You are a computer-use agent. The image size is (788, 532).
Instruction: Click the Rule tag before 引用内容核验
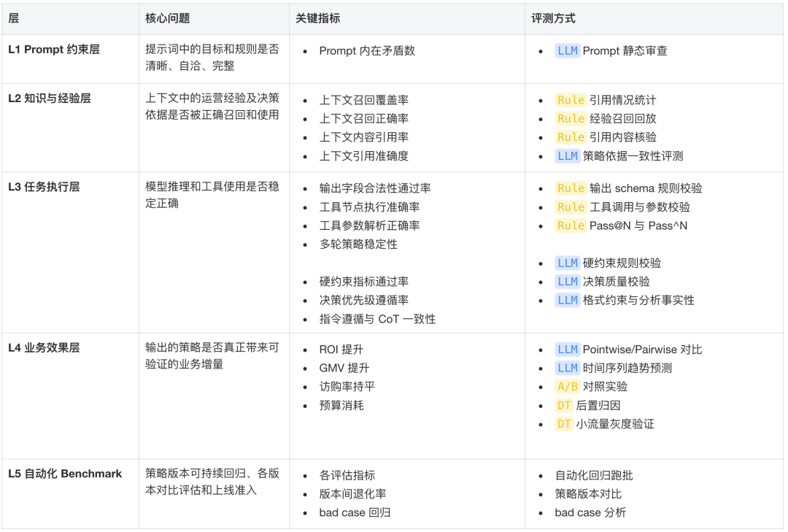coord(571,137)
